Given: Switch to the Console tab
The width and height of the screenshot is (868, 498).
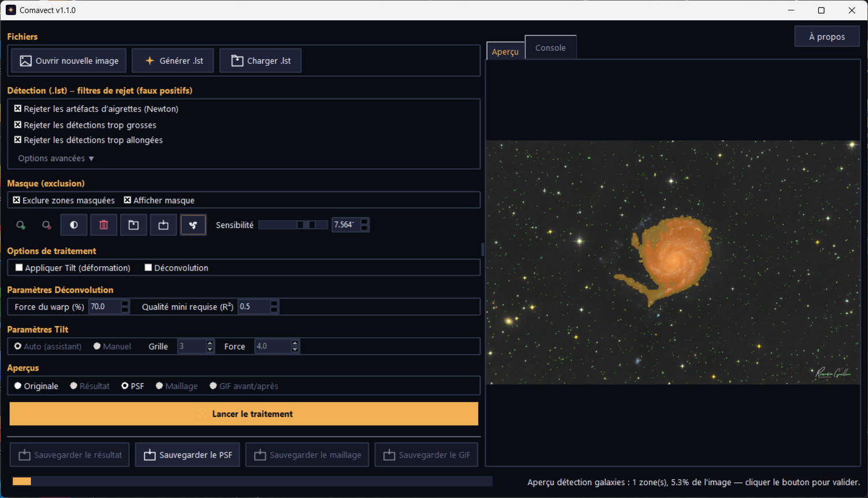Looking at the screenshot, I should coord(550,47).
